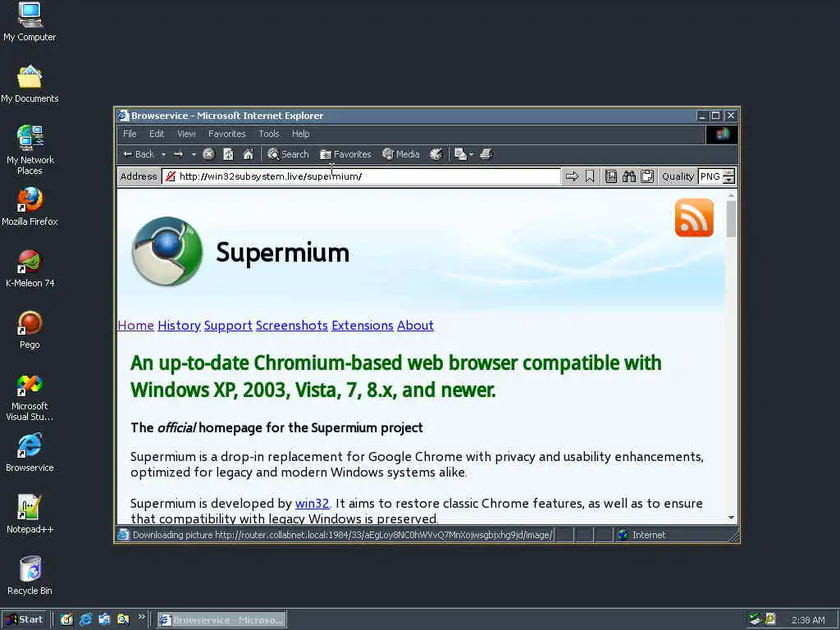
Task: Open the Forward history dropdown arrow
Action: pos(194,154)
